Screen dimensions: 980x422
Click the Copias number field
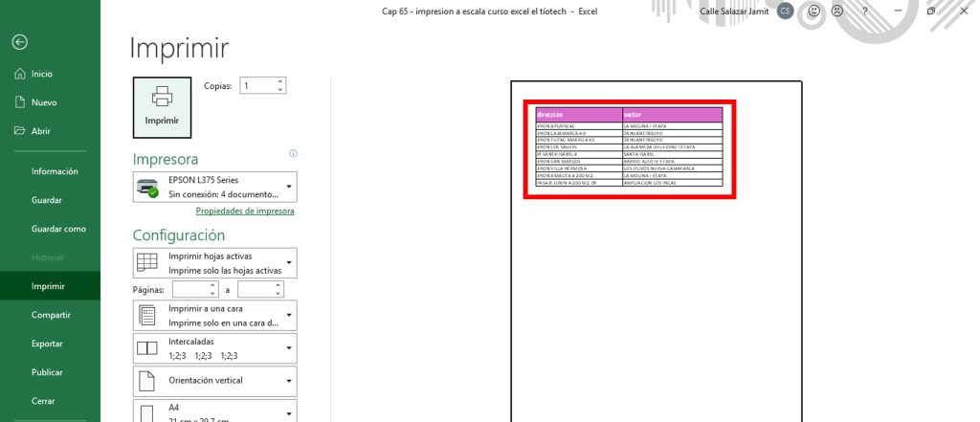pyautogui.click(x=258, y=86)
